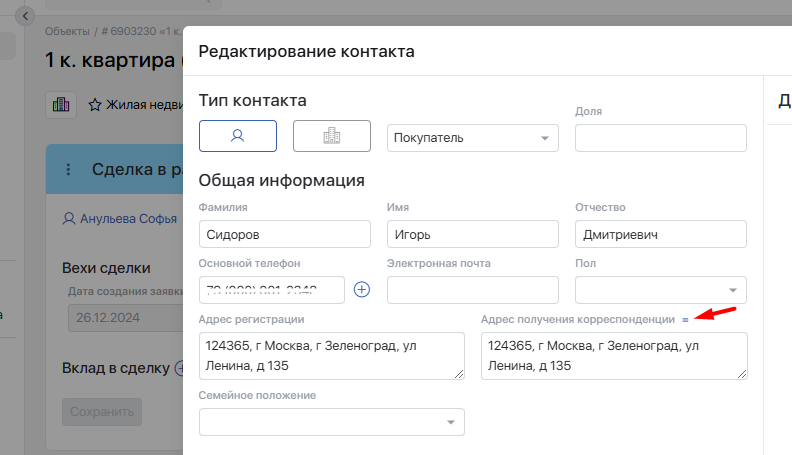
Task: Open the Семейное положение dropdown
Action: coord(331,423)
